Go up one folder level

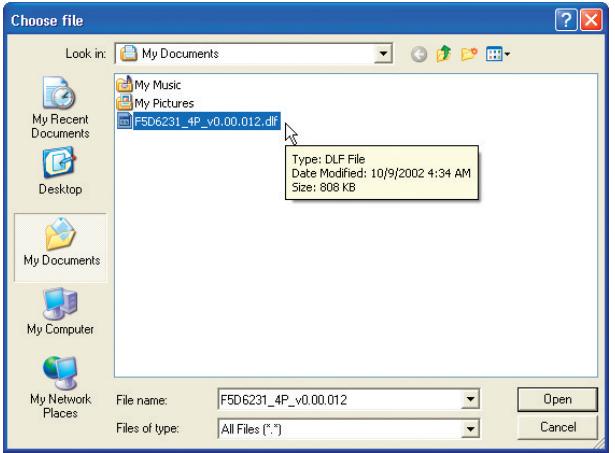click(x=444, y=54)
